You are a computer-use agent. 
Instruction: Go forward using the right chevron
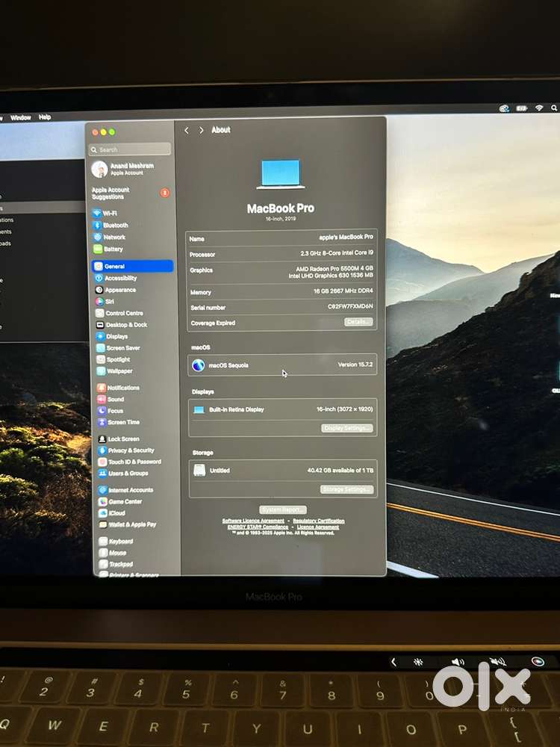tap(201, 130)
